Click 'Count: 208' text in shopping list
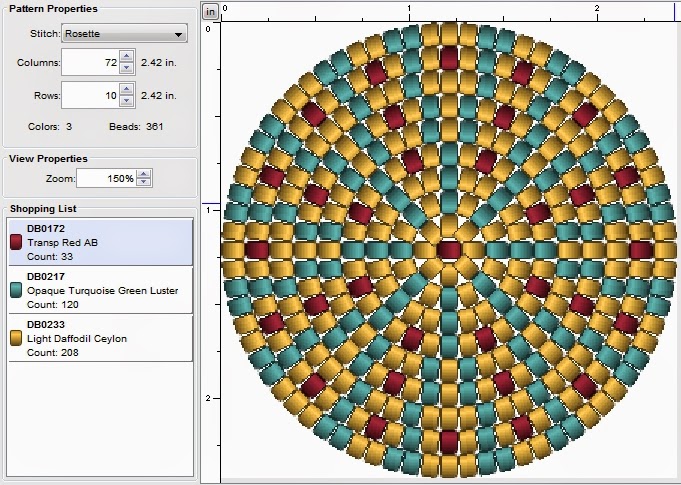The width and height of the screenshot is (681, 485). [x=53, y=353]
